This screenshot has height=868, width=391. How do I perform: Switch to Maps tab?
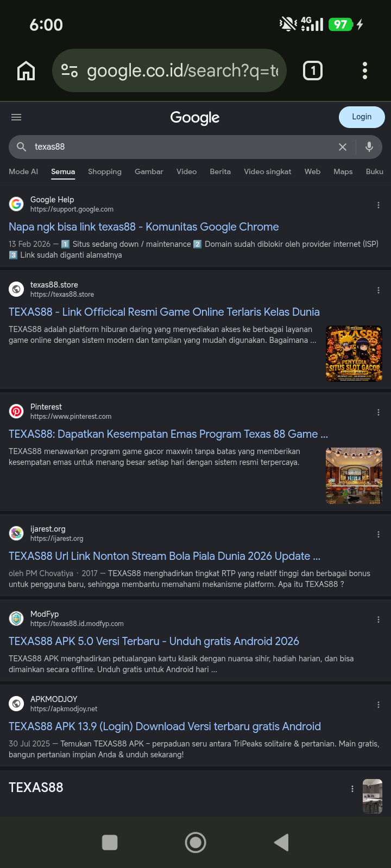(x=343, y=171)
